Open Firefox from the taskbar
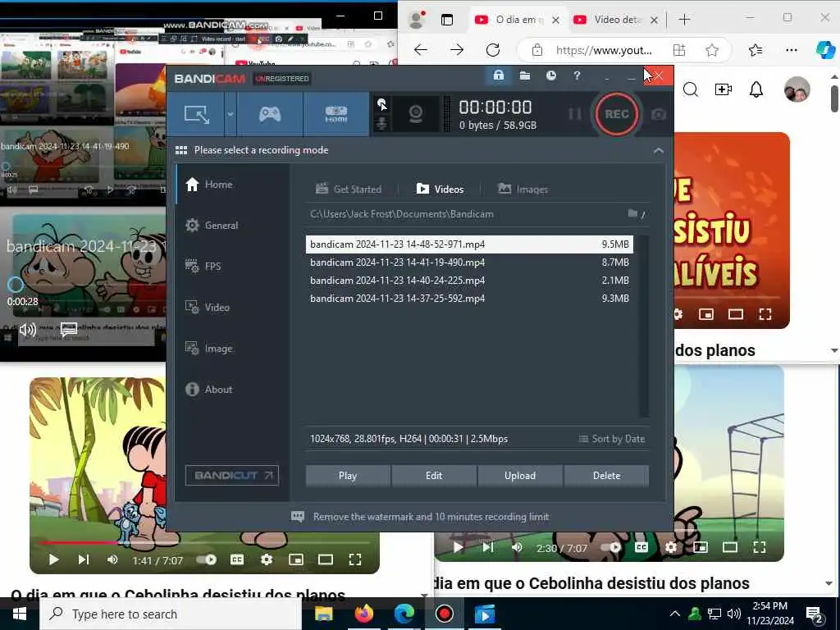Image resolution: width=840 pixels, height=630 pixels. 363,614
